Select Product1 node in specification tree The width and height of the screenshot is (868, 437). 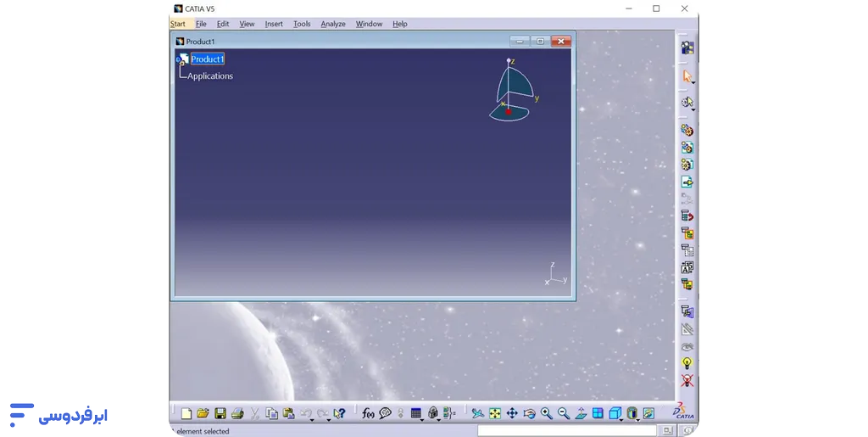tap(207, 59)
